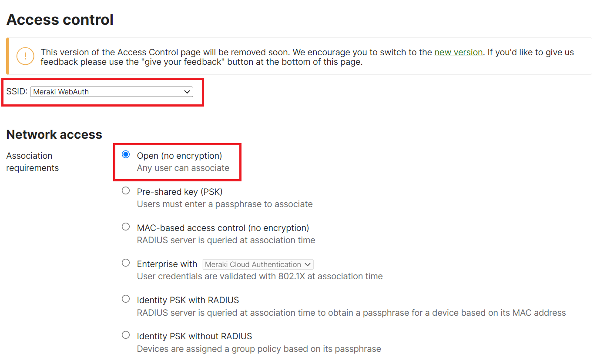This screenshot has width=597, height=364.
Task: Click the Access control page heading
Action: 60,20
